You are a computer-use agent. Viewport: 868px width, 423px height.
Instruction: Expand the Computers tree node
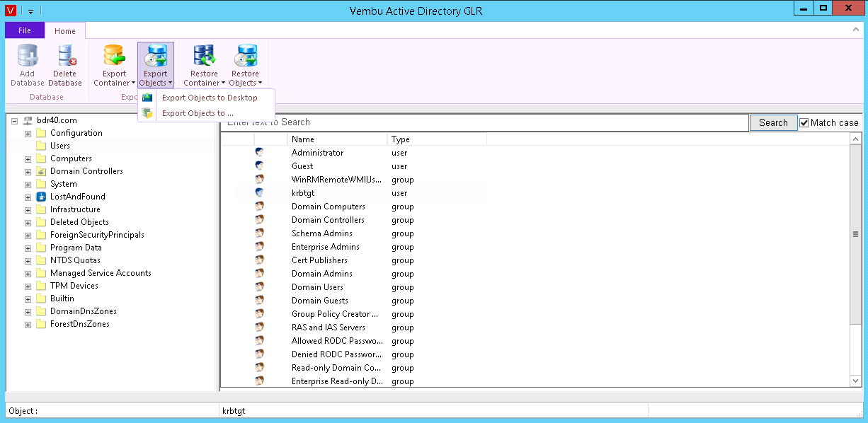pos(28,158)
